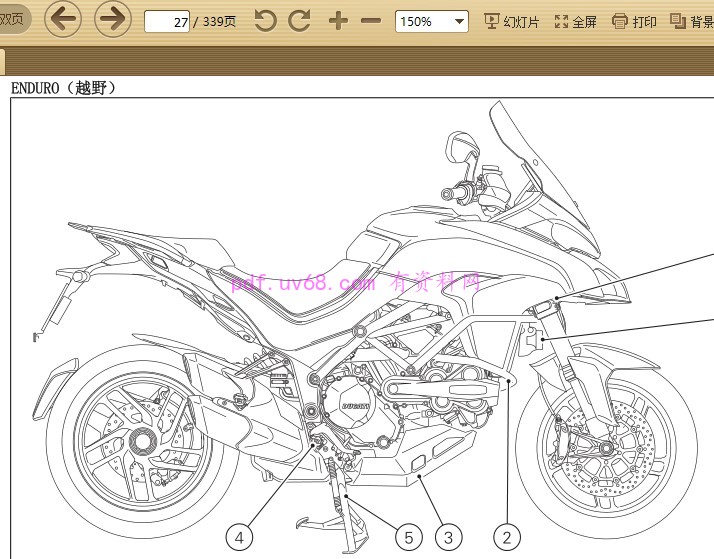Click the DUCATI logo on the engine cover
Screen dimensions: 714x559
356,407
